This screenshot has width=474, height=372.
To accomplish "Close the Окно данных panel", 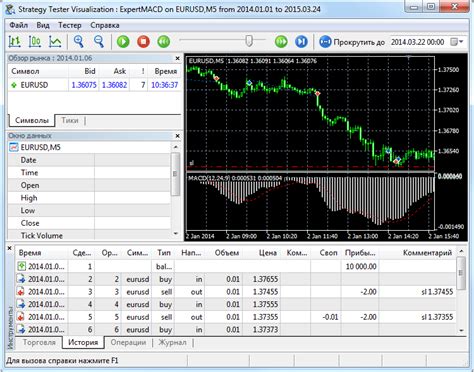I will click(177, 136).
